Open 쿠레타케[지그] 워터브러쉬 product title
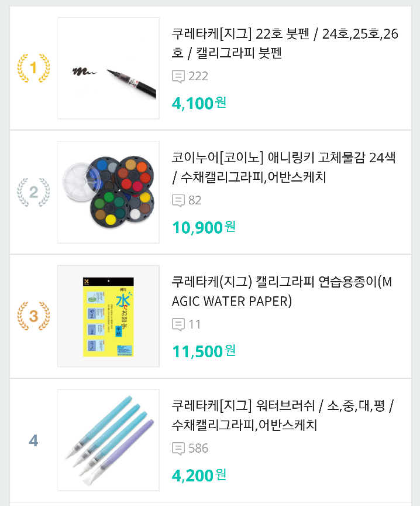 (283, 415)
